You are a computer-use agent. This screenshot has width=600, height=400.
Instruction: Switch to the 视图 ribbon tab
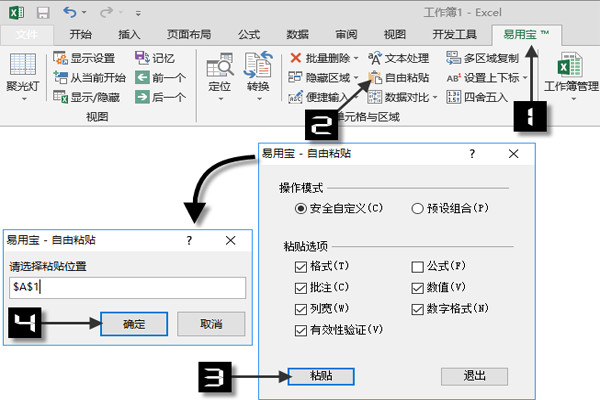[395, 34]
